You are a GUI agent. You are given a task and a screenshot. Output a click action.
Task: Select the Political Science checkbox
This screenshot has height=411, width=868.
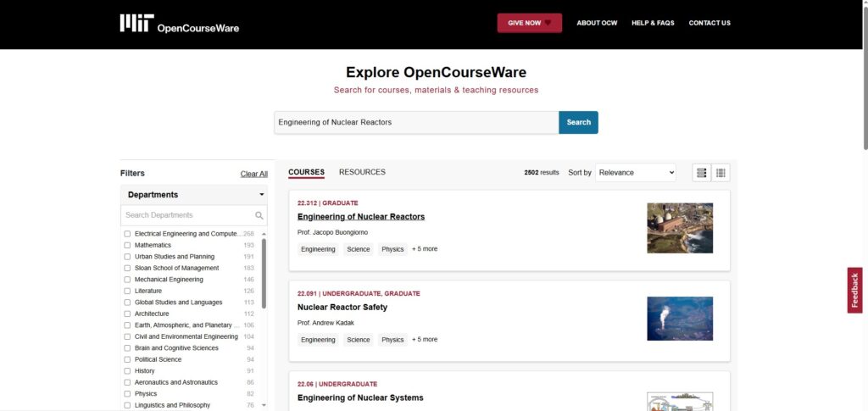[127, 359]
